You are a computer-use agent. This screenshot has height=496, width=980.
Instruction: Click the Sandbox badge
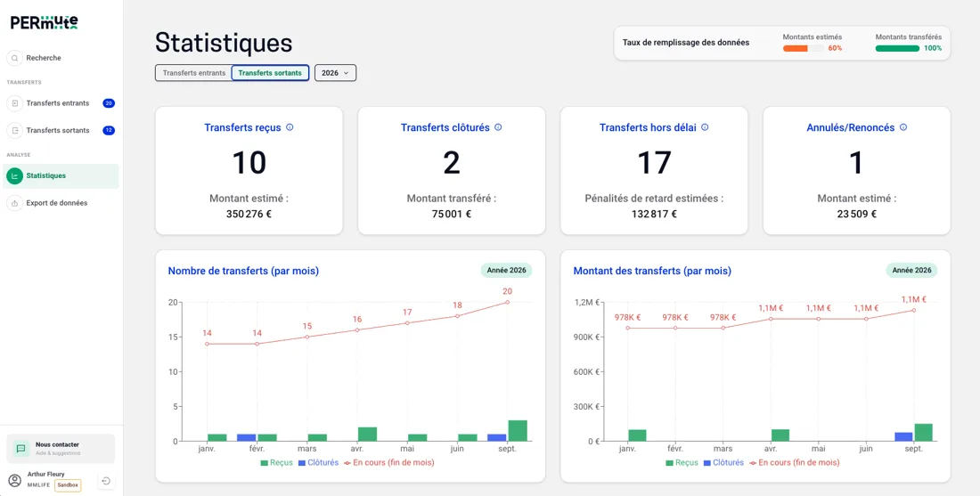(68, 484)
